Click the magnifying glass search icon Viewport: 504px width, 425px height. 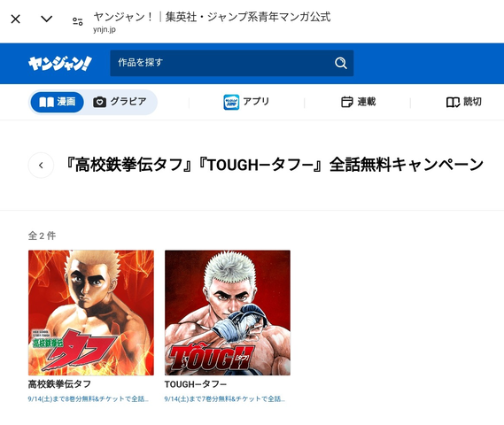point(341,63)
